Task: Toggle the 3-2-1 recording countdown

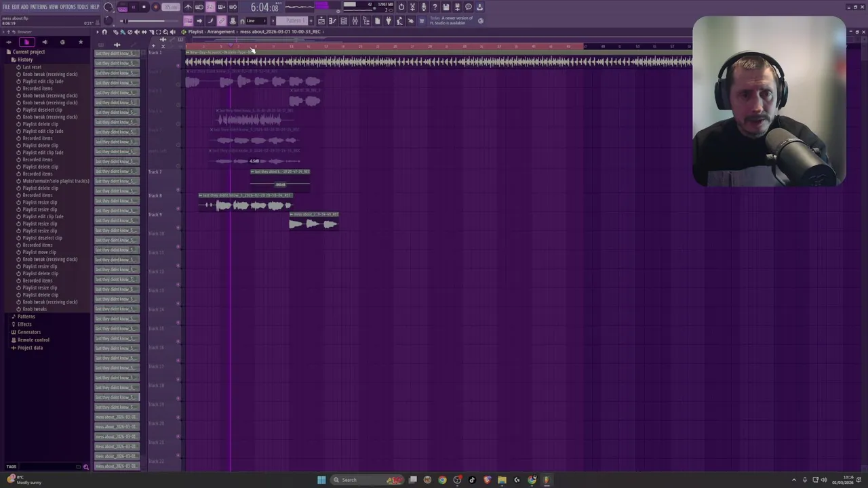Action: [x=210, y=7]
